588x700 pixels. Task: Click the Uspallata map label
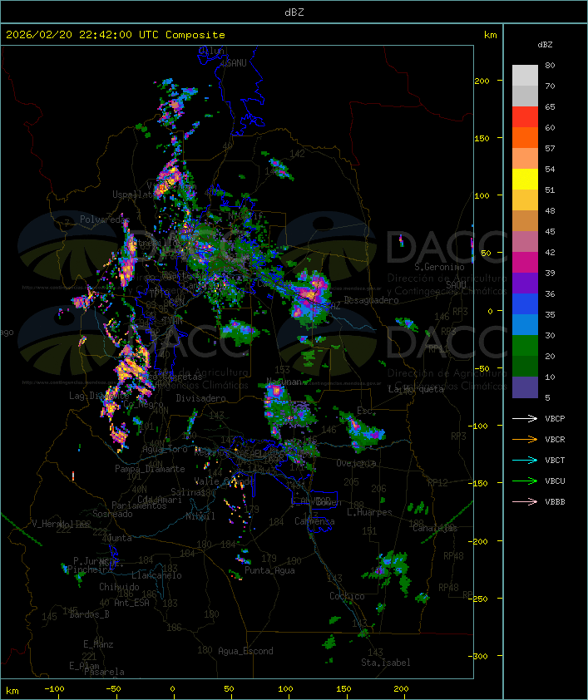[133, 195]
